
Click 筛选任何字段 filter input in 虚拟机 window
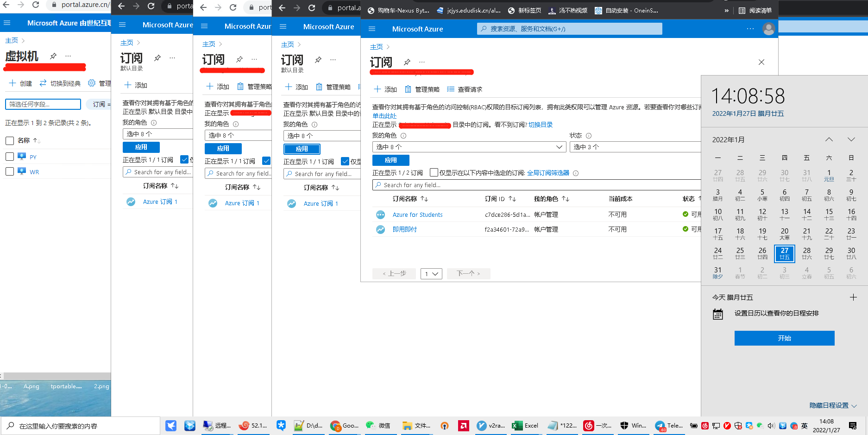43,104
